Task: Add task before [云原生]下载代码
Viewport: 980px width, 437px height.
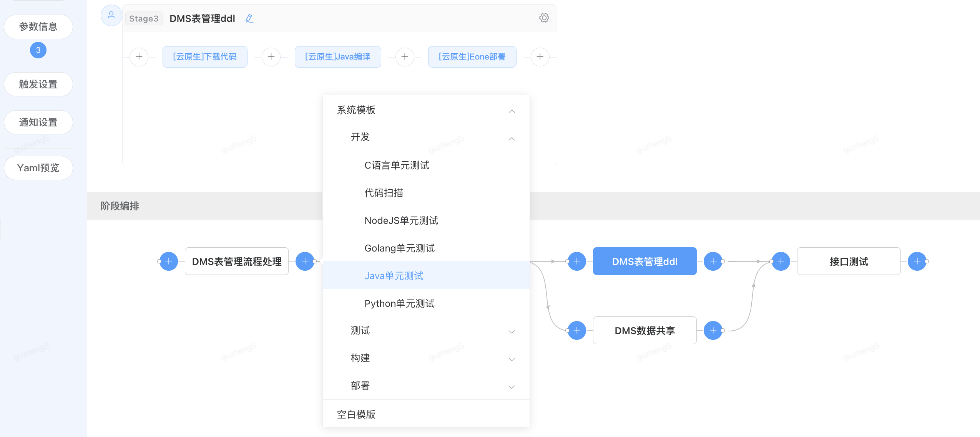Action: 139,57
